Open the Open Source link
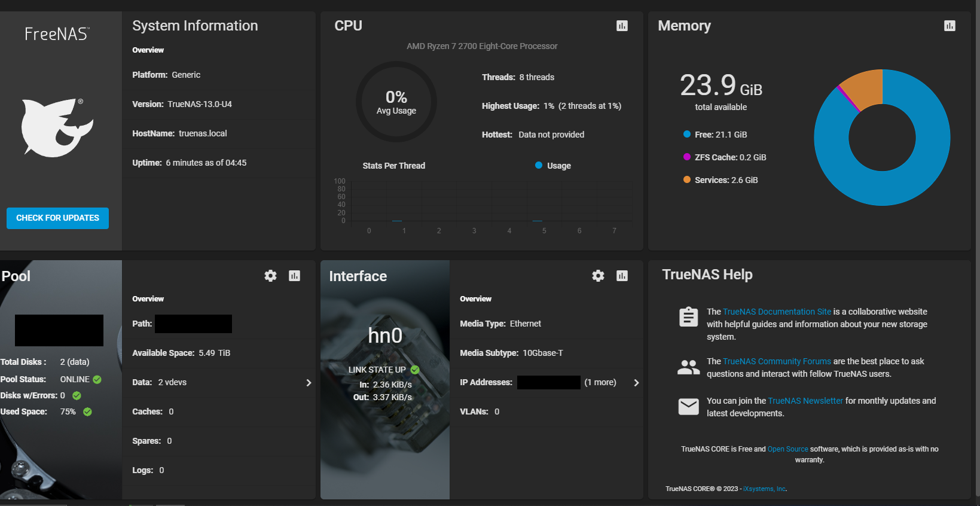Viewport: 980px width, 506px height. (x=787, y=449)
